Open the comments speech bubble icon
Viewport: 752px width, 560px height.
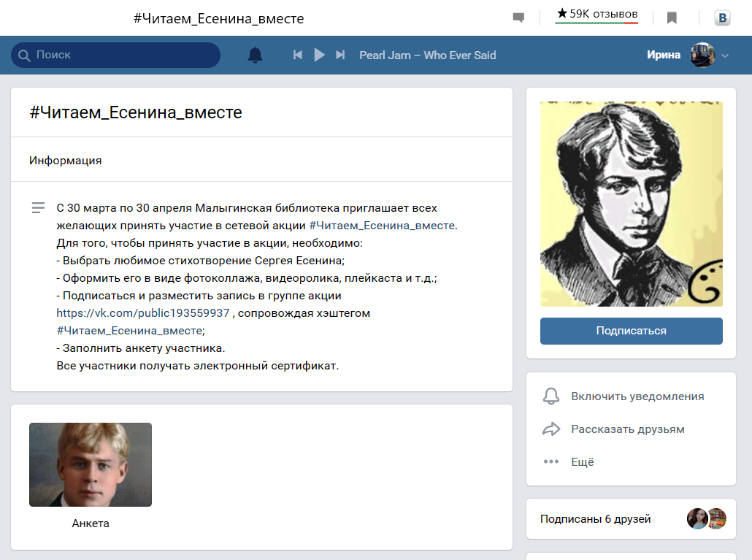click(518, 18)
